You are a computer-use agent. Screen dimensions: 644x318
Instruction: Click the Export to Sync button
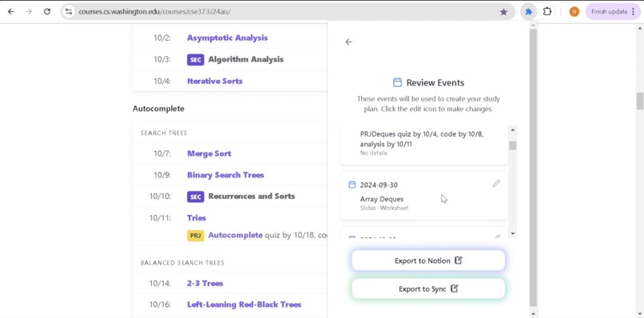tap(428, 288)
